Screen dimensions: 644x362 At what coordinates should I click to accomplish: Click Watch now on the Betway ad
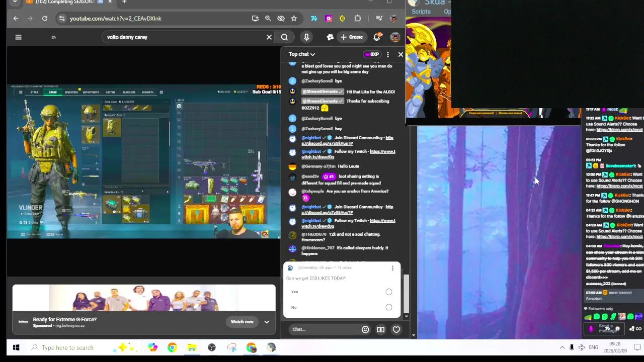[x=242, y=322]
